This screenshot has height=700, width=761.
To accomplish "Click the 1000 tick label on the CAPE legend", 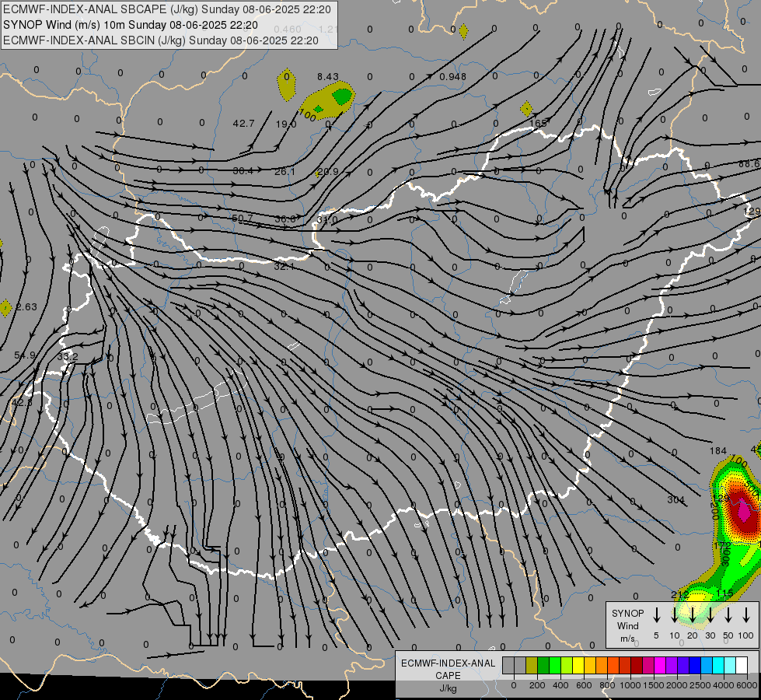I will tap(630, 685).
